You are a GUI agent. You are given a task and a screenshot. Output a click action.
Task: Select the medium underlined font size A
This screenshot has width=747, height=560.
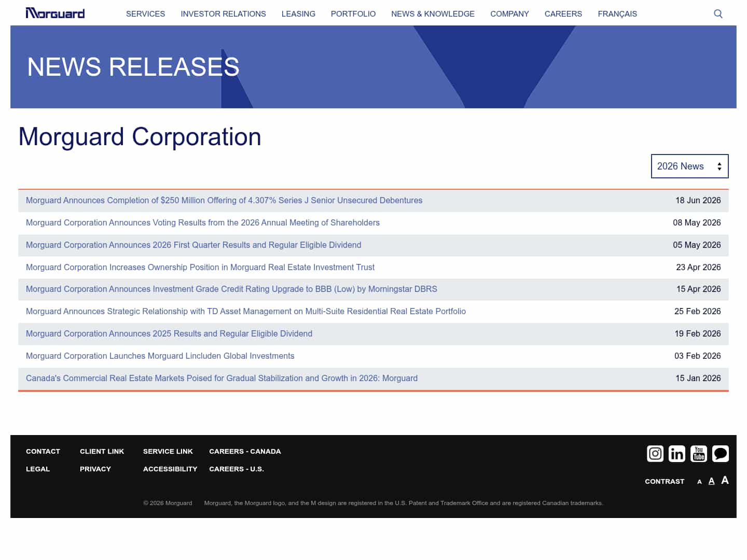(711, 481)
